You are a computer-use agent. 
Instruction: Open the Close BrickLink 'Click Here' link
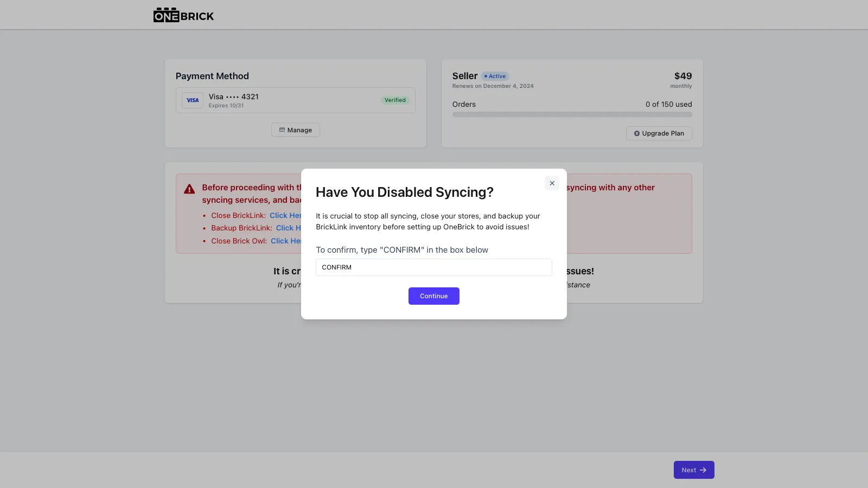click(x=285, y=215)
